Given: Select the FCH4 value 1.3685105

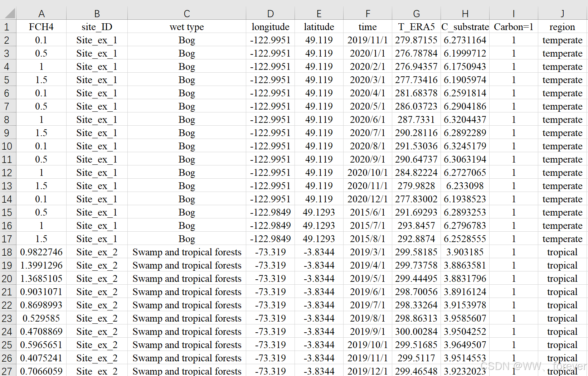Looking at the screenshot, I should coord(42,278).
